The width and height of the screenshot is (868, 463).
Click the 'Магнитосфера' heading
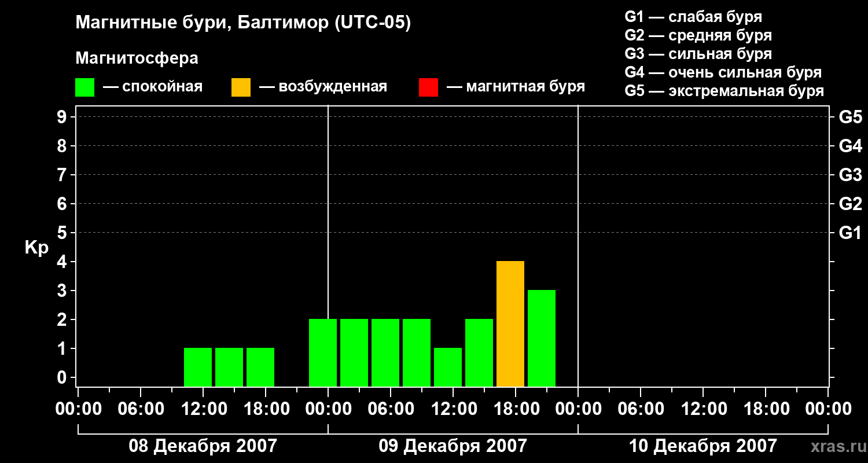point(137,58)
